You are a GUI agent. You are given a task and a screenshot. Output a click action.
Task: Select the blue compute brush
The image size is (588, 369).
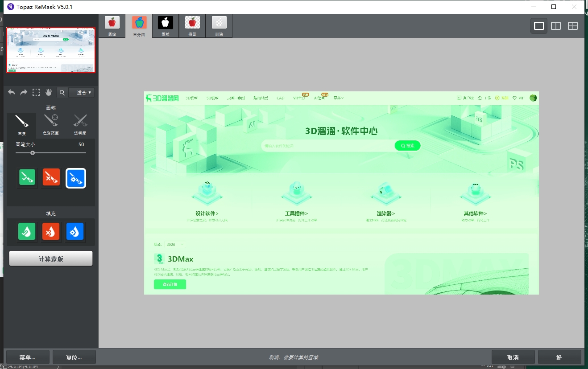pos(75,178)
